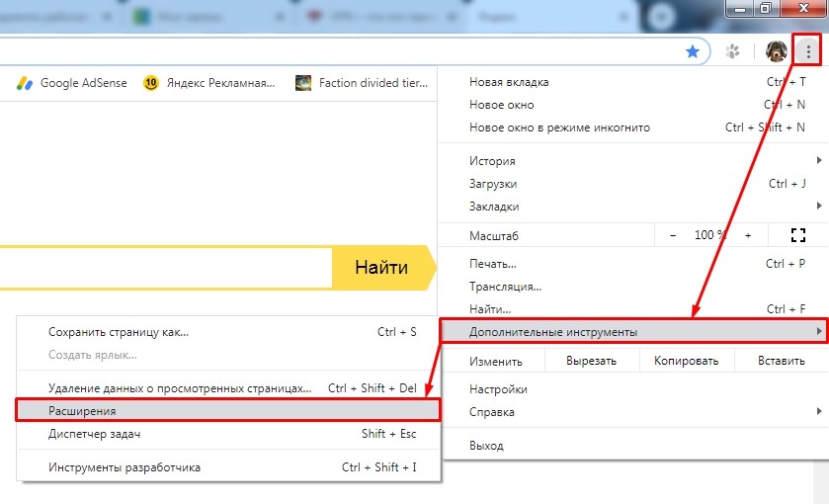Expand Дополнительные инструменты submenu

[x=634, y=332]
